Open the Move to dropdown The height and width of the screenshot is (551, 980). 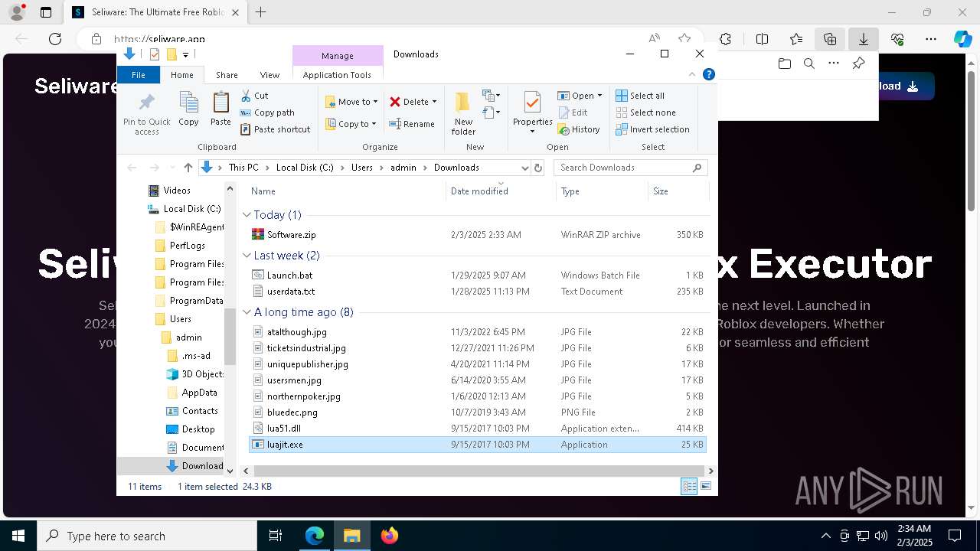click(351, 102)
